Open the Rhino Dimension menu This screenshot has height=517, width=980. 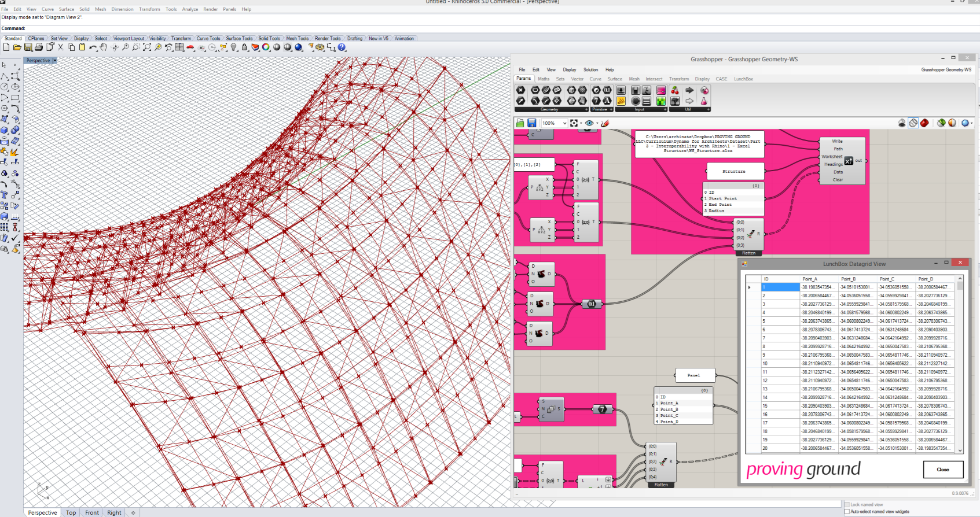coord(122,9)
